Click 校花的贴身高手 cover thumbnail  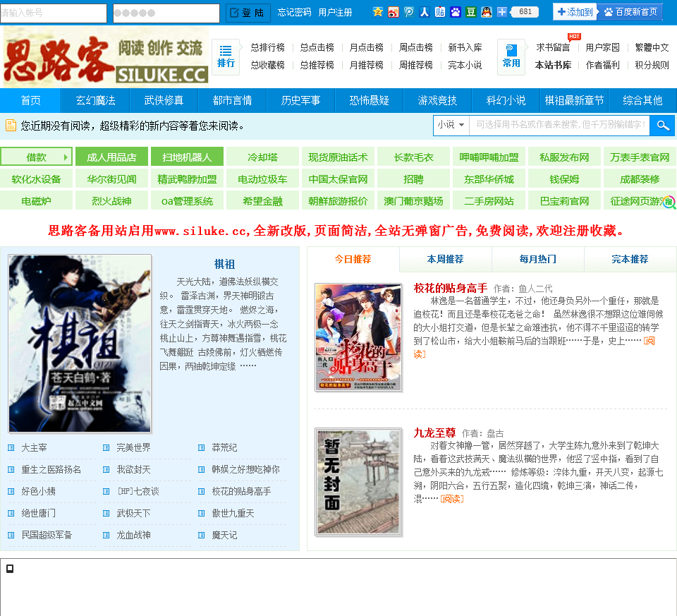(358, 337)
